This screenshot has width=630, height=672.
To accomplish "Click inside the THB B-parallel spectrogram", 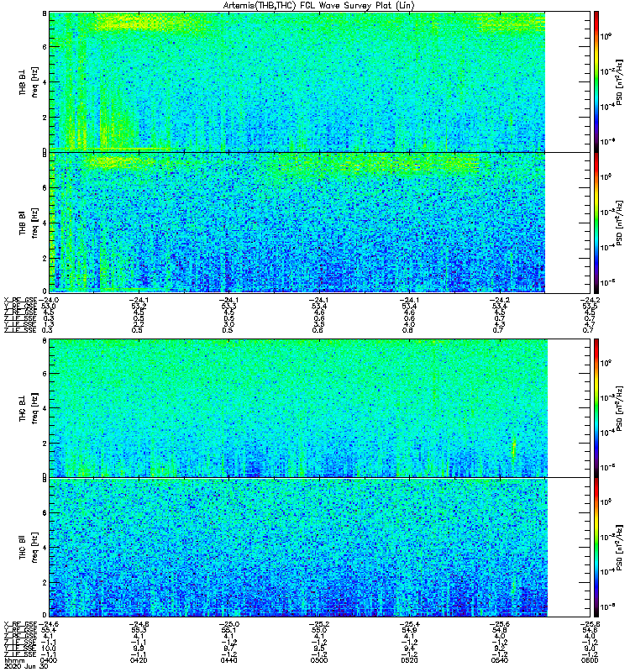I will point(297,223).
